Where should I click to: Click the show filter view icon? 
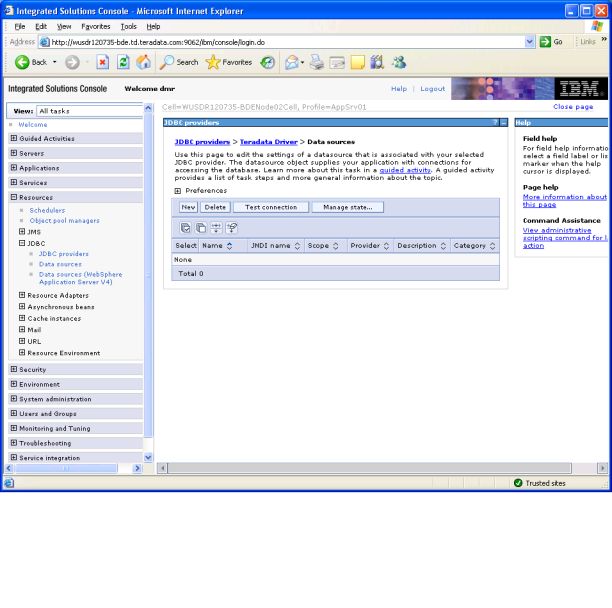pyautogui.click(x=216, y=228)
